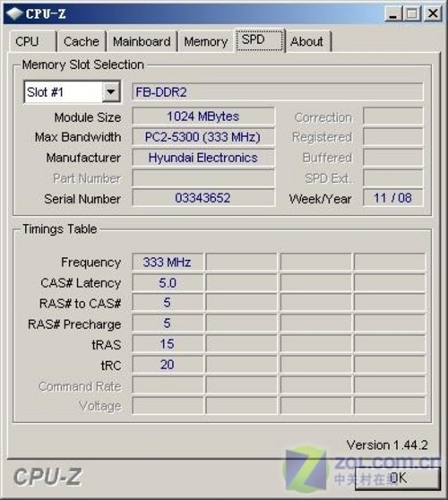The image size is (448, 500).
Task: Click the Registered field box
Action: [x=392, y=137]
